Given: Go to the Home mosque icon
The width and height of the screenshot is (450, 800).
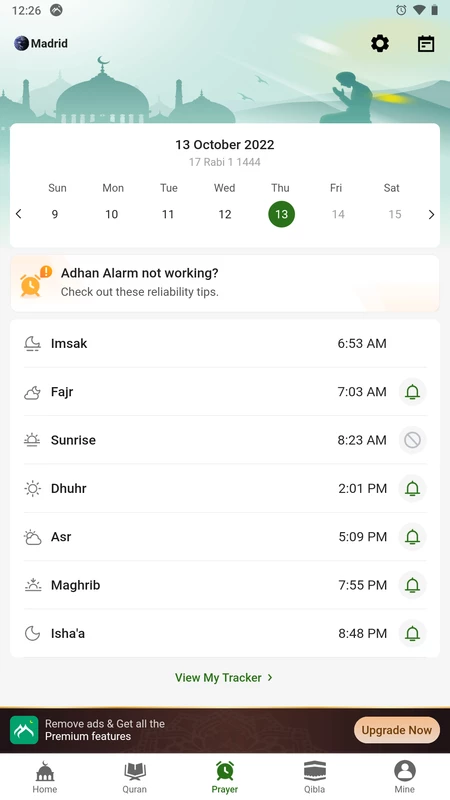Looking at the screenshot, I should 44,771.
